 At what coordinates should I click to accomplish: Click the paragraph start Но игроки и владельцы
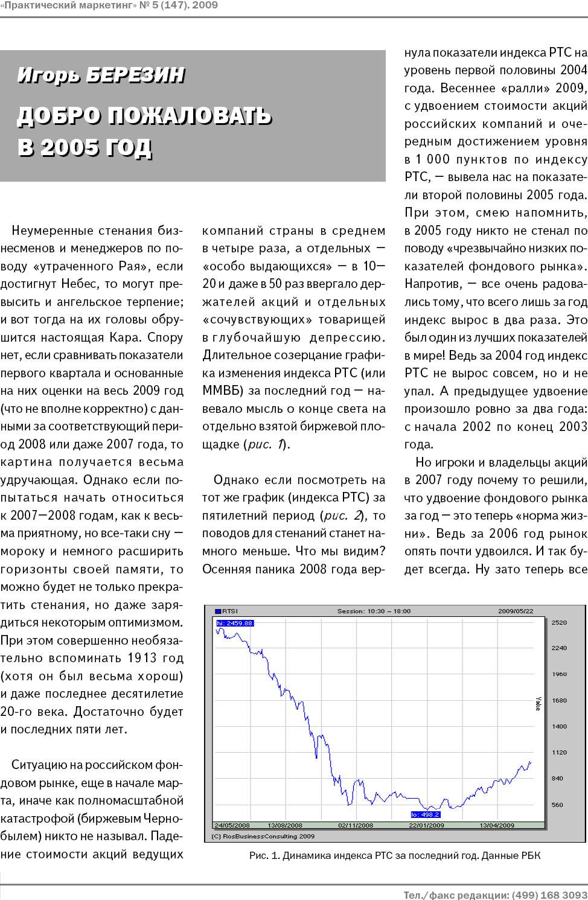click(x=477, y=463)
